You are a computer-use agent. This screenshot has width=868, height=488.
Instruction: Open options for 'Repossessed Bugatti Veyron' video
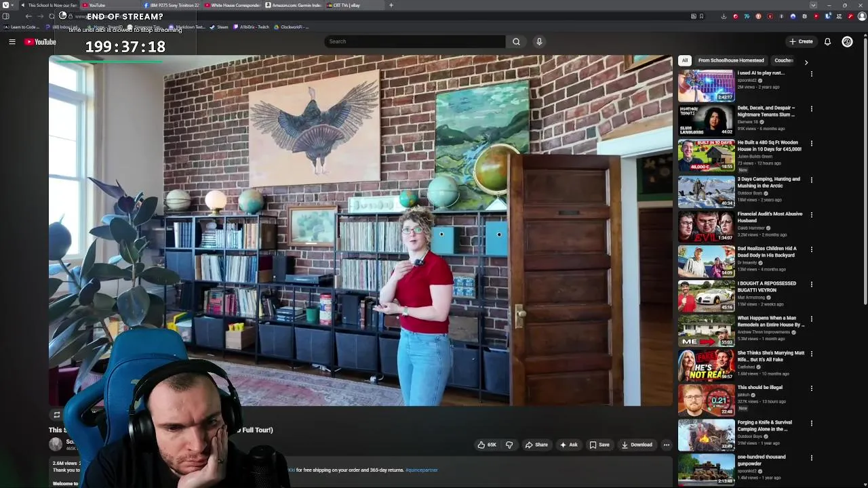pos(812,285)
